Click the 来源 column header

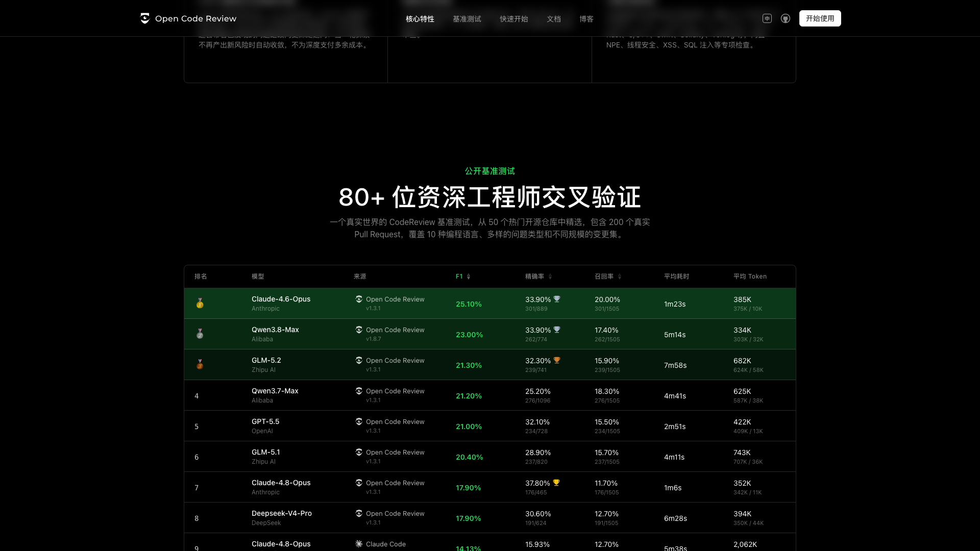[x=360, y=277]
